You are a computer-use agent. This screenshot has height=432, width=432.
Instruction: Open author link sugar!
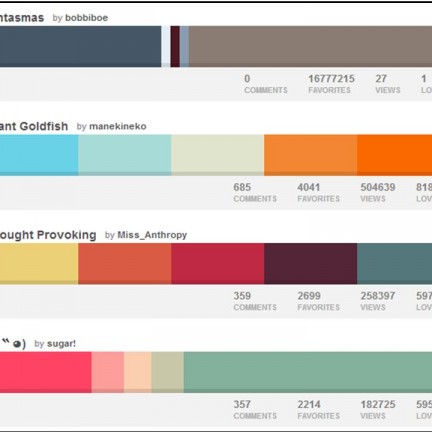point(61,343)
